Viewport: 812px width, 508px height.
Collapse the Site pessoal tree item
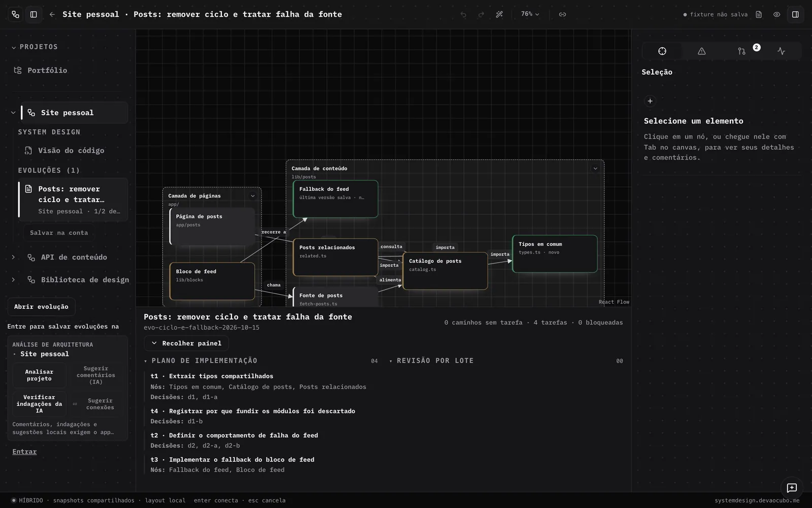click(13, 113)
